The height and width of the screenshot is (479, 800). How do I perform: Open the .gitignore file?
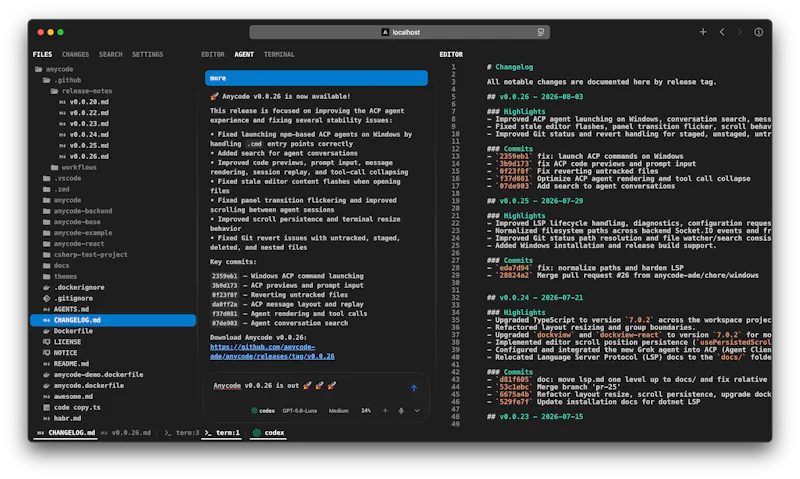[68, 298]
